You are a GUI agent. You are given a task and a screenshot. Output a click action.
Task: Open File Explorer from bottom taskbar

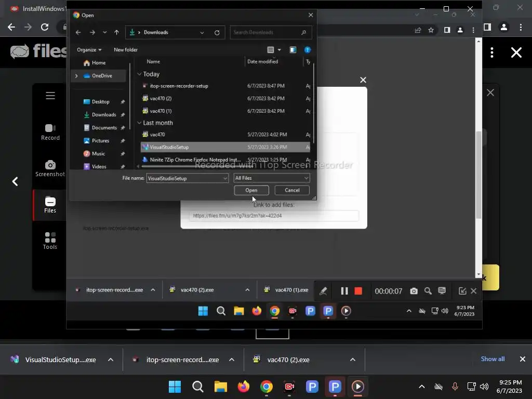220,387
